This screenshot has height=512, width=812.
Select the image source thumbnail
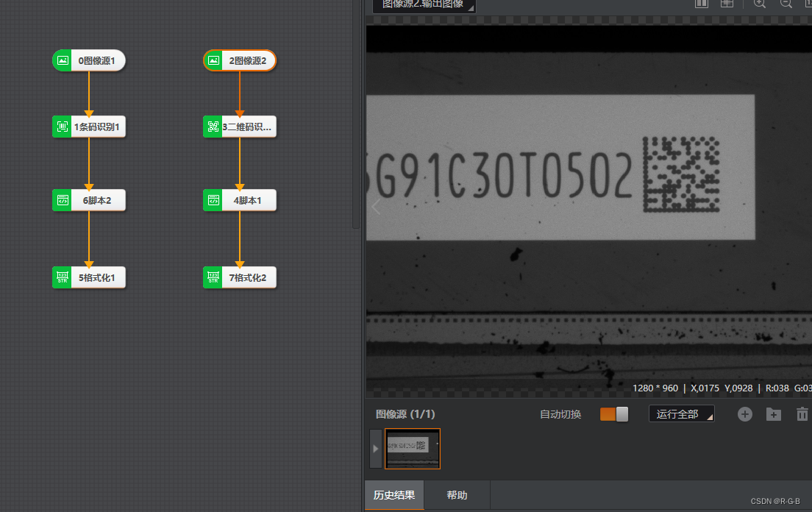pyautogui.click(x=412, y=448)
